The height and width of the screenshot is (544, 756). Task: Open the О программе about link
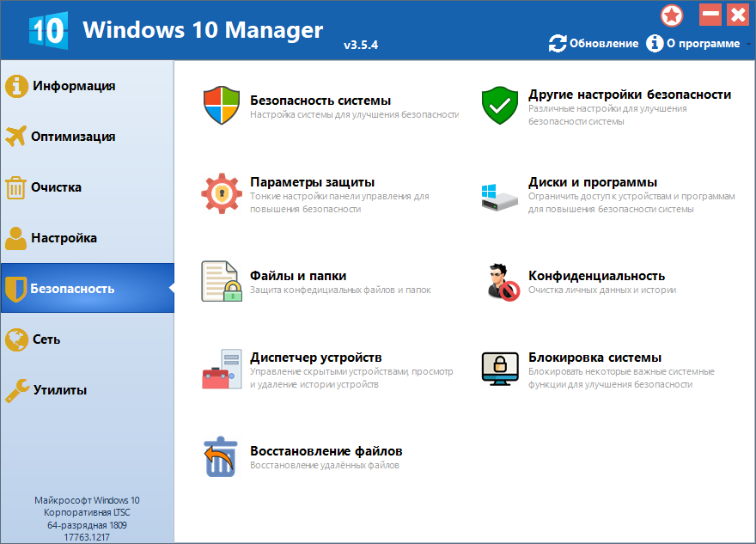pyautogui.click(x=703, y=44)
